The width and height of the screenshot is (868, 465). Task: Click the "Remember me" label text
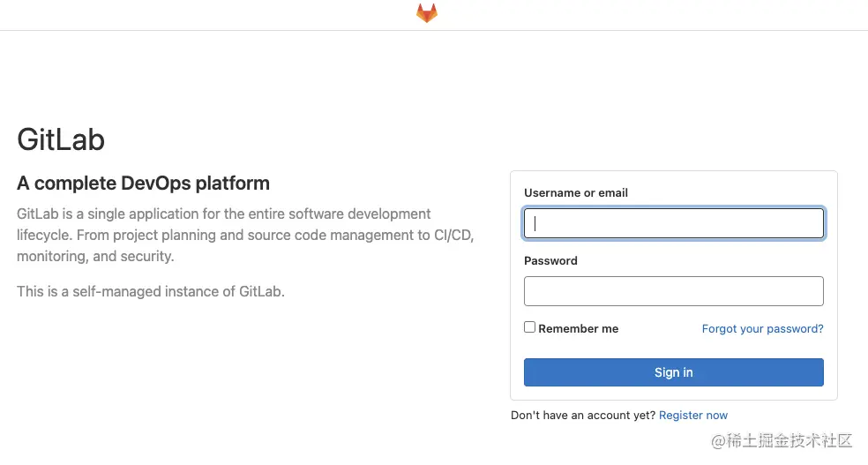pos(579,328)
